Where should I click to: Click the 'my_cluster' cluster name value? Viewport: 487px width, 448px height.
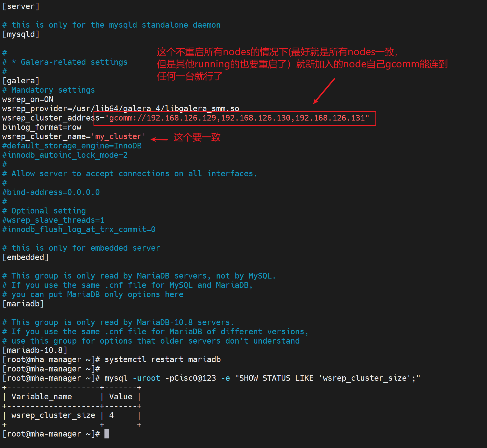[118, 137]
